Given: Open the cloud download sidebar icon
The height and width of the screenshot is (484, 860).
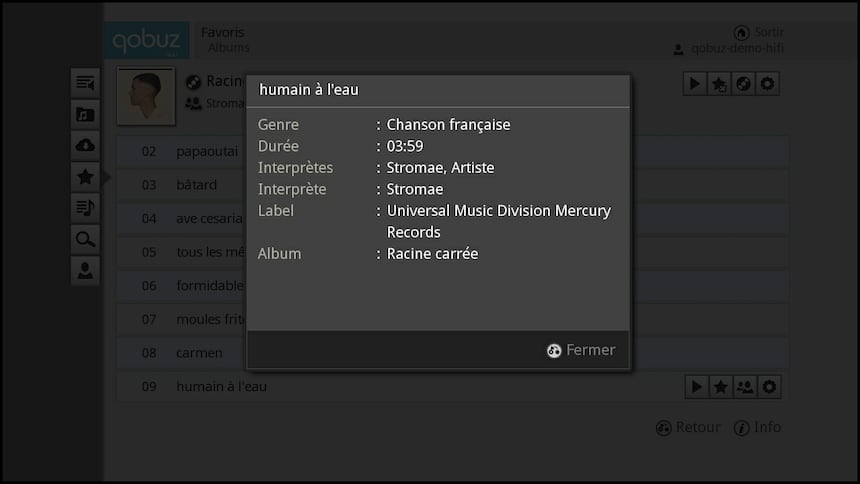Looking at the screenshot, I should point(85,145).
